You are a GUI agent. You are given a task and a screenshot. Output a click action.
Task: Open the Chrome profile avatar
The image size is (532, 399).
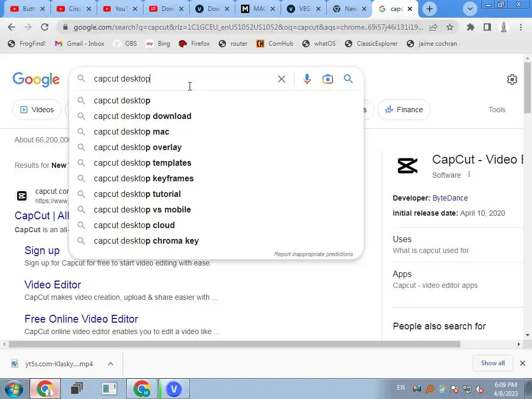[x=504, y=27]
